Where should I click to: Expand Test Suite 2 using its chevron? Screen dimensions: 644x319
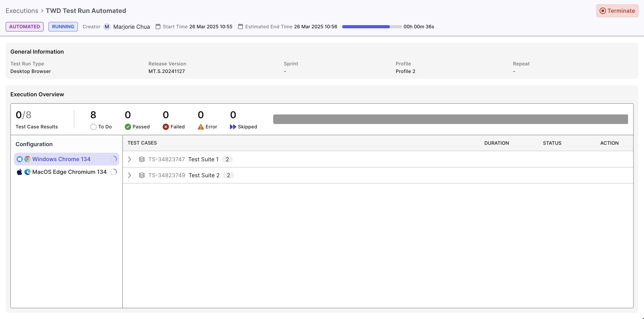pyautogui.click(x=129, y=175)
